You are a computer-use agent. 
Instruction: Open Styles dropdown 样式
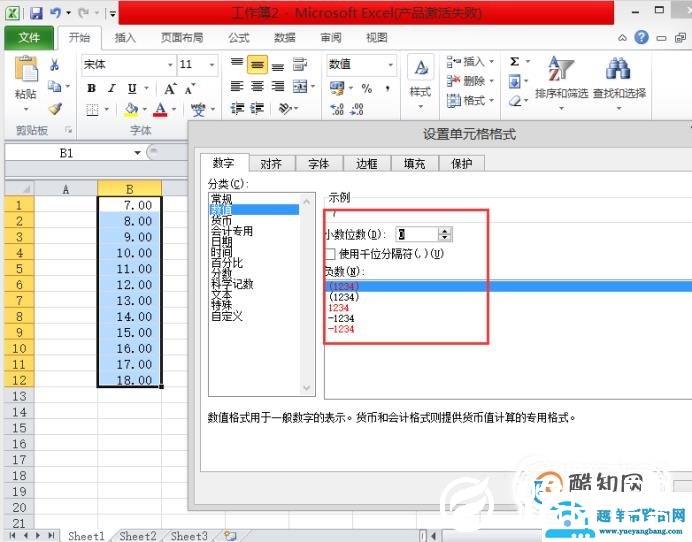tap(420, 82)
